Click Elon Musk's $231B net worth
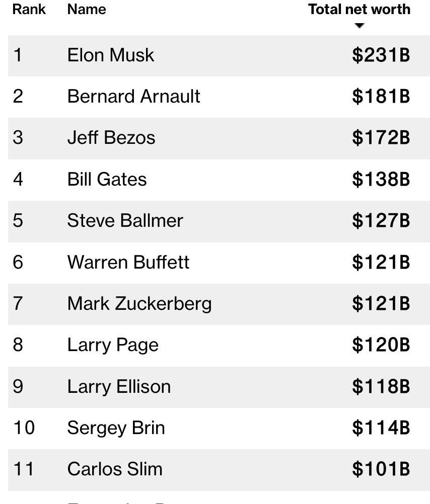Viewport: 430px width, 504px height. [381, 55]
